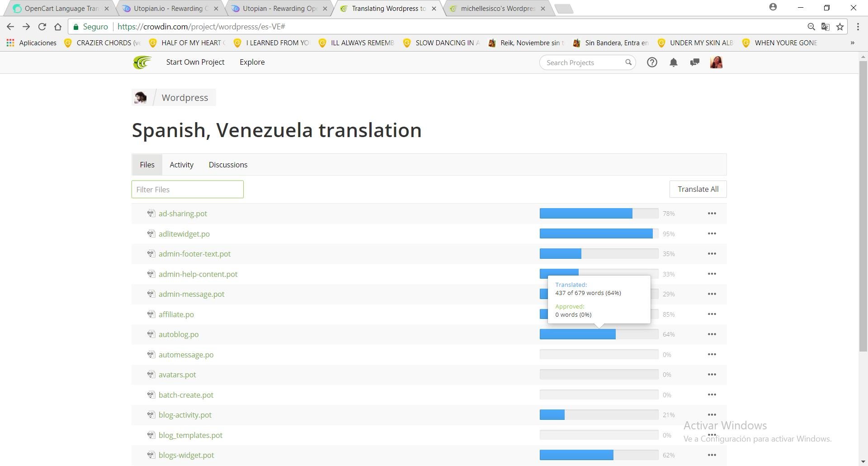Click the avatars.pot file icon
The width and height of the screenshot is (868, 466).
[151, 374]
